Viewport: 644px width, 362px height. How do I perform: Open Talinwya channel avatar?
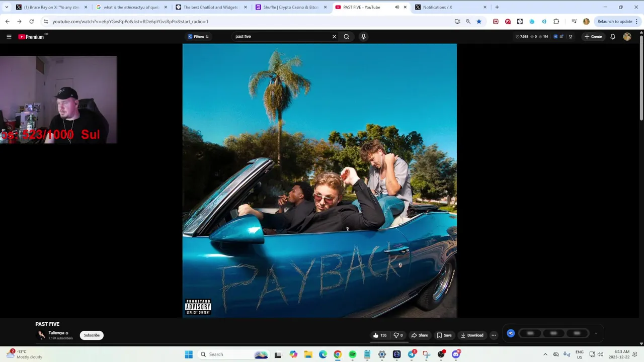tap(41, 335)
